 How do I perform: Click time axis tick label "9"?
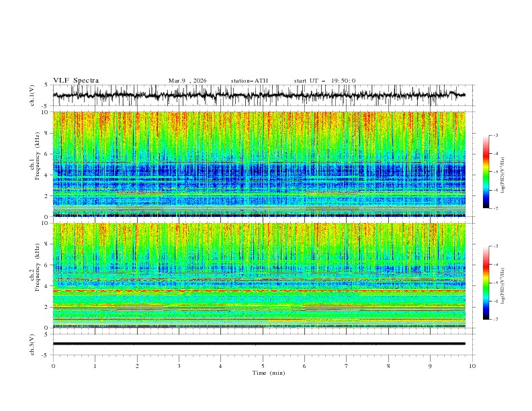click(430, 366)
